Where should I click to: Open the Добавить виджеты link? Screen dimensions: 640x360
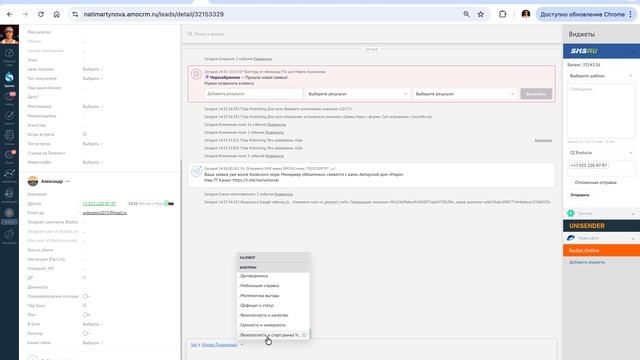(587, 262)
